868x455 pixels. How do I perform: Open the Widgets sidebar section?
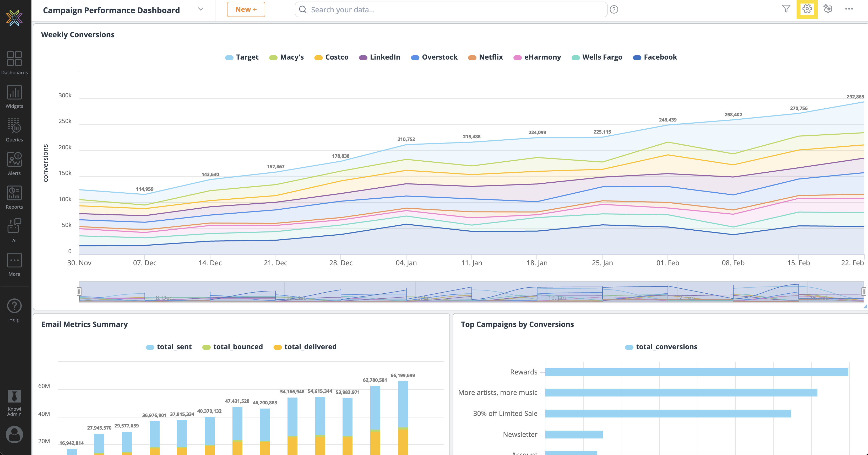coord(14,97)
